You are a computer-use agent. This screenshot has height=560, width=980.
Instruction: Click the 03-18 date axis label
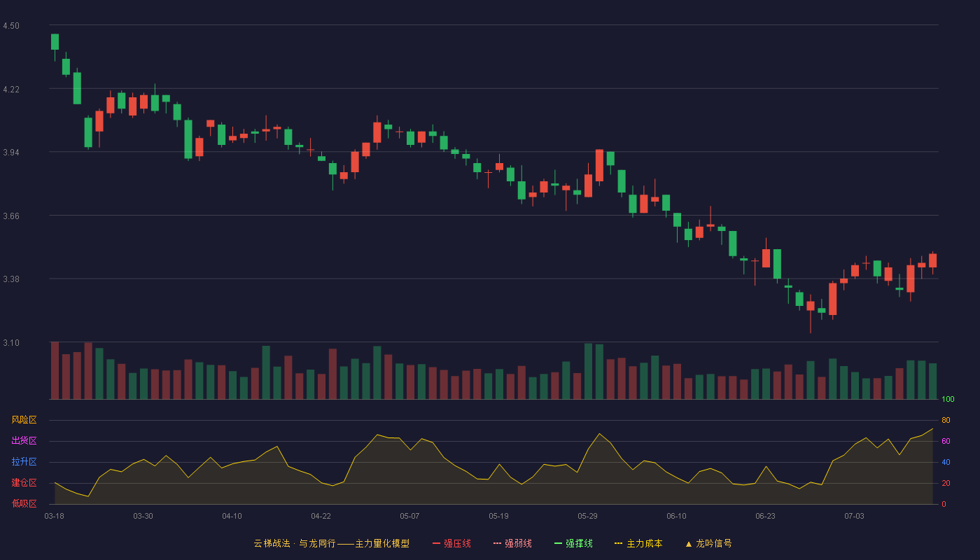point(54,516)
